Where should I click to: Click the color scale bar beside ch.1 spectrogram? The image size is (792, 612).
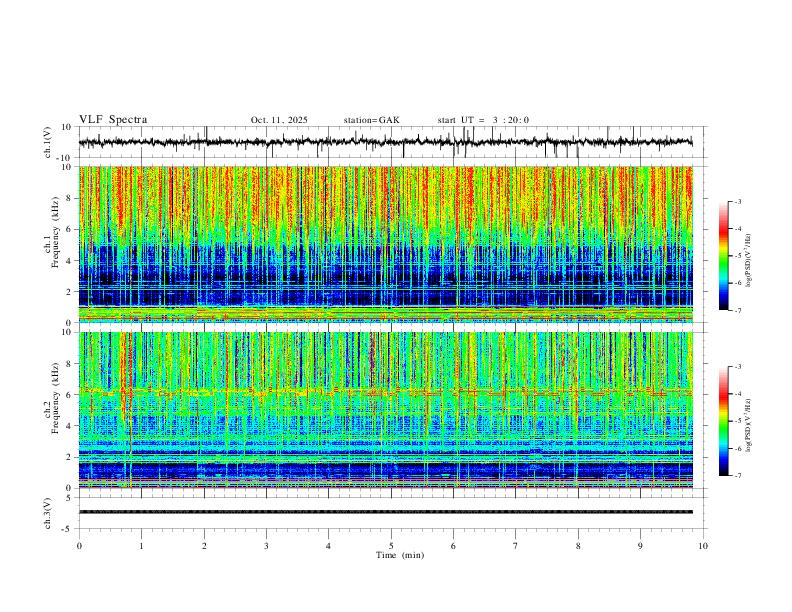(723, 255)
